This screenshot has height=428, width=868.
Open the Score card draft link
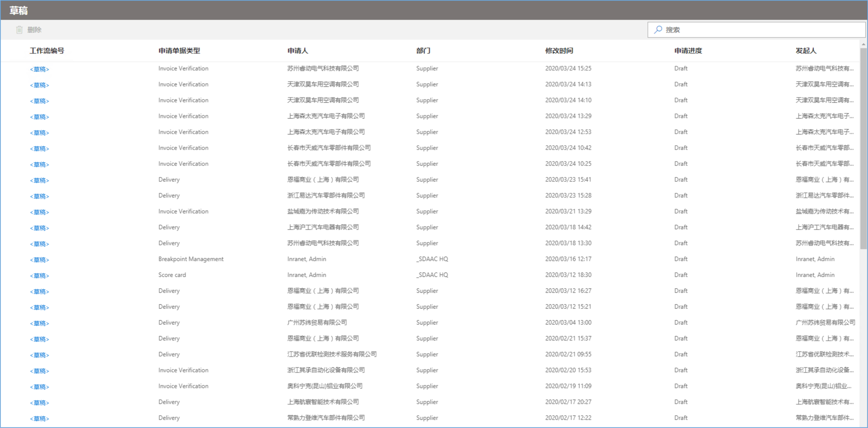39,275
